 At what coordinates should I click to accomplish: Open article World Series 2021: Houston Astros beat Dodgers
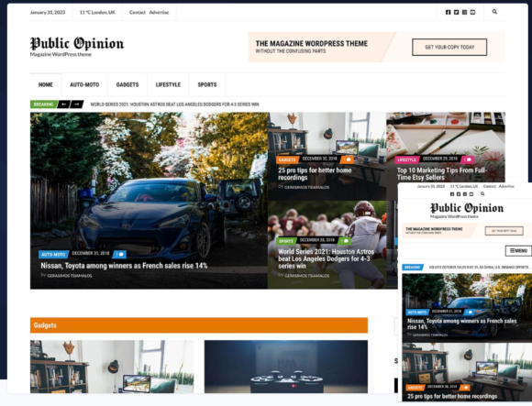(326, 259)
